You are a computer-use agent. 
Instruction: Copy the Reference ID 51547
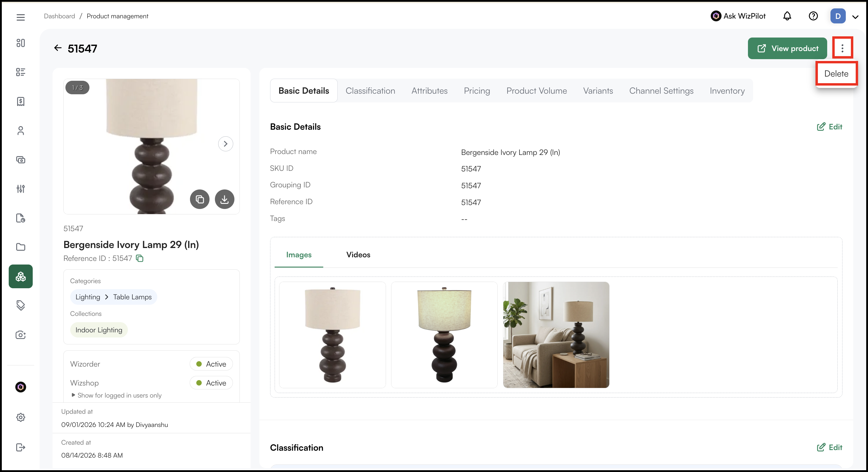[140, 258]
